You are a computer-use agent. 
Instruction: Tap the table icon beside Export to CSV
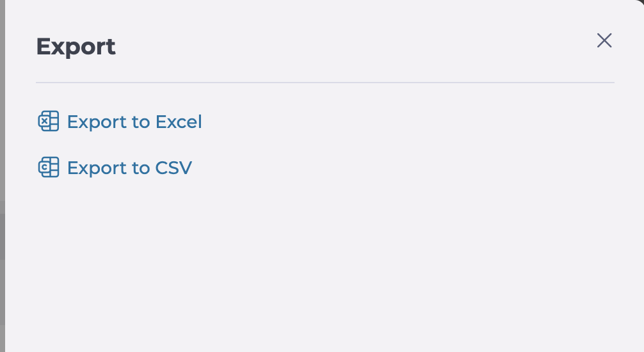[49, 167]
